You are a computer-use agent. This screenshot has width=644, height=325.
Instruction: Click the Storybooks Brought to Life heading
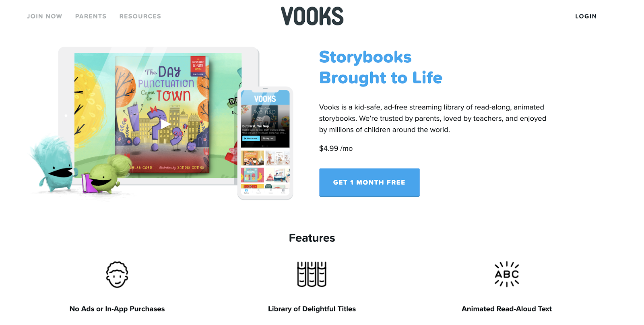(x=381, y=67)
